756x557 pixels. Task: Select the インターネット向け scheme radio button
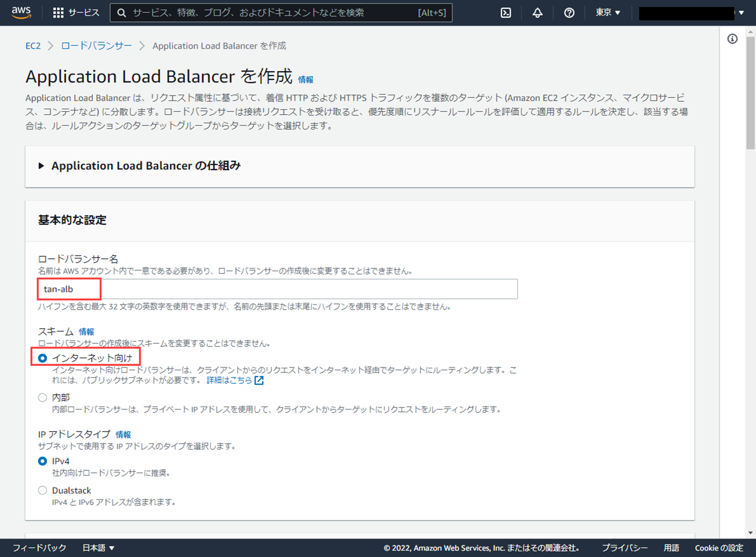tap(43, 358)
